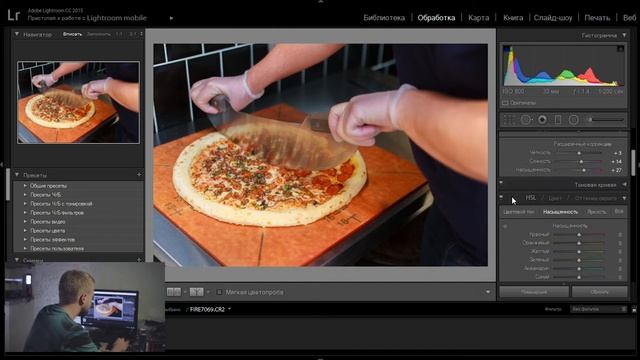The height and width of the screenshot is (360, 640).
Task: Set Navigator zoom to 1:1
Action: click(119, 34)
